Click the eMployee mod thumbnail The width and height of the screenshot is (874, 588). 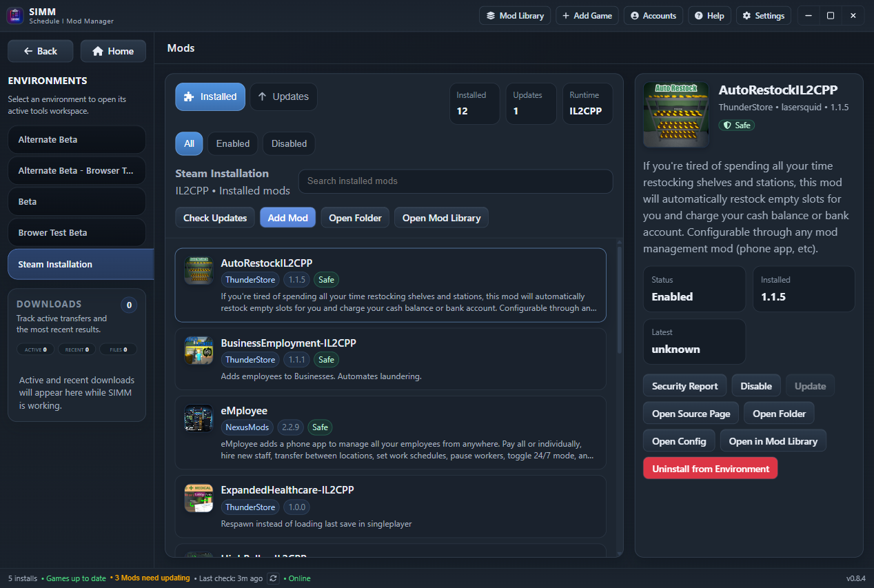199,418
